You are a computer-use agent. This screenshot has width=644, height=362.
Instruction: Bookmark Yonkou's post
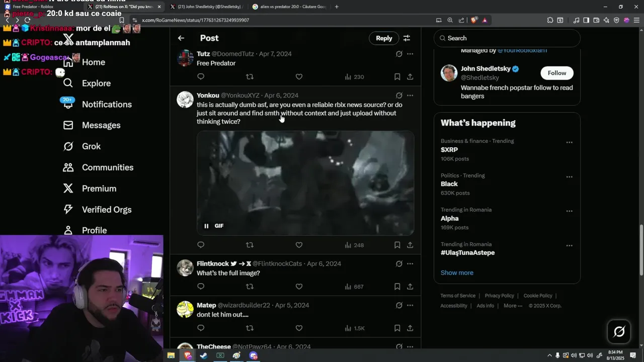tap(397, 245)
